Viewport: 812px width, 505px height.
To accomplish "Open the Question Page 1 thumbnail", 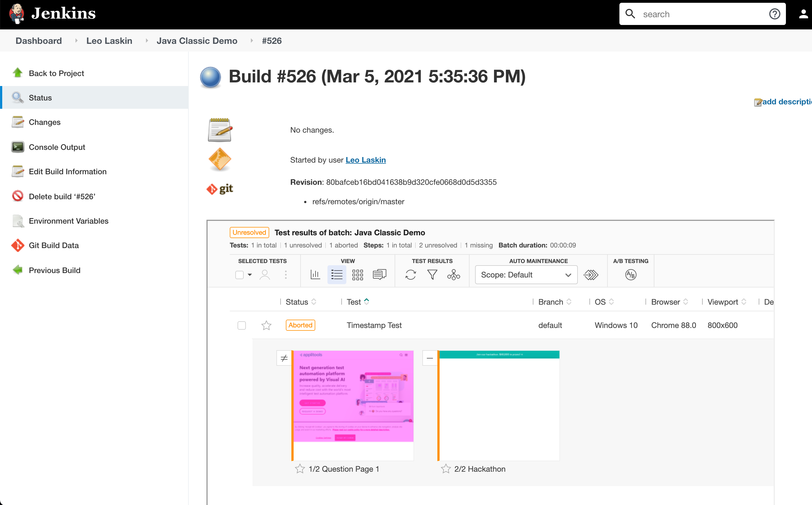I will 353,405.
